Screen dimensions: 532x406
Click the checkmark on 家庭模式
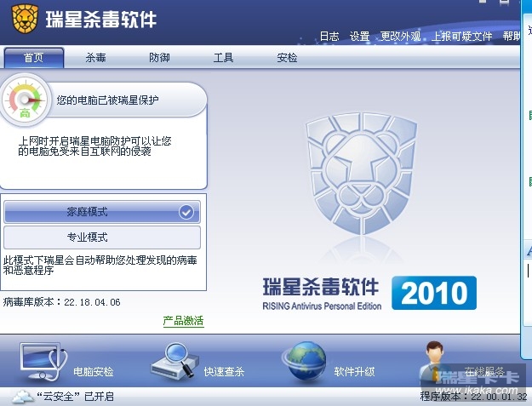click(186, 212)
